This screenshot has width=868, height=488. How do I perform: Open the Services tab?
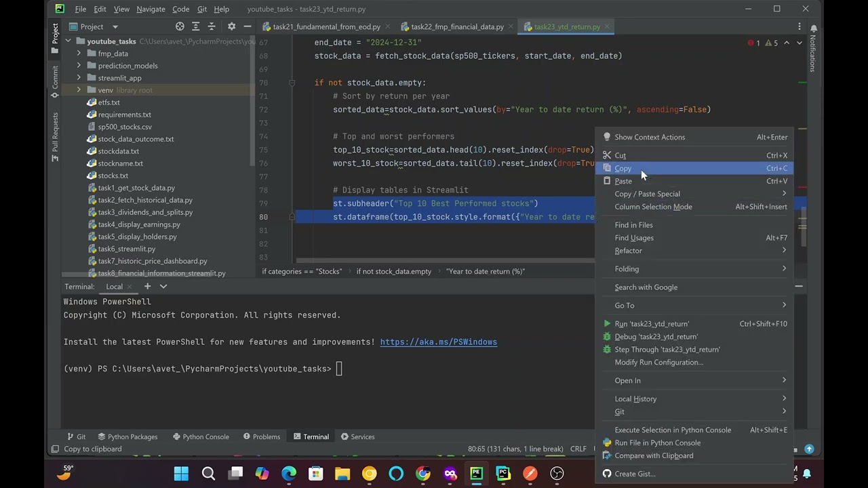[357, 437]
